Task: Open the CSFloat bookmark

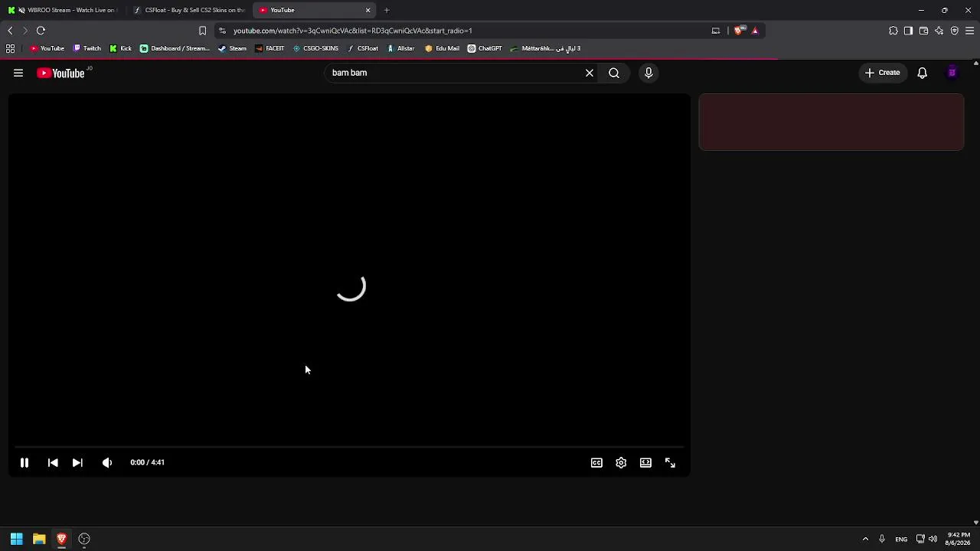Action: click(363, 48)
